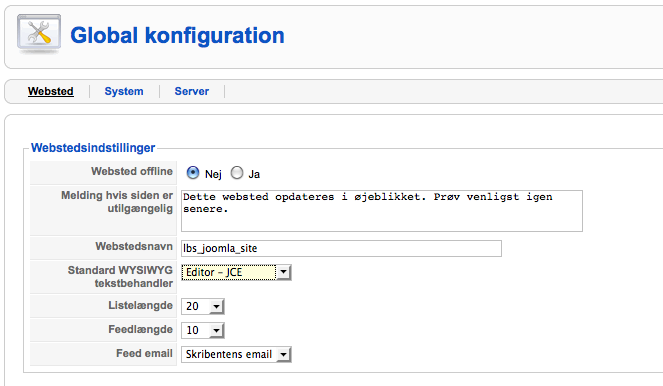
Task: Click the Feed email label
Action: (x=145, y=353)
